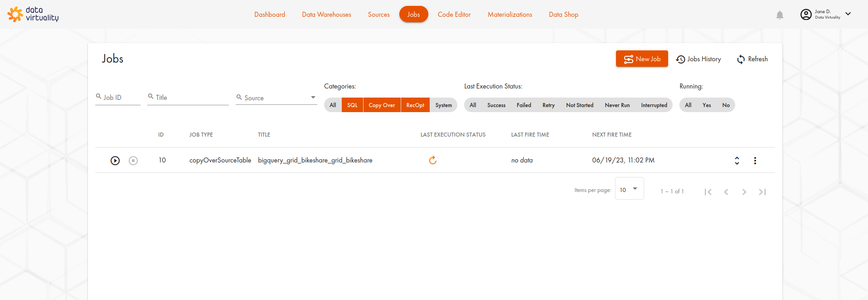
Task: Toggle the Copy Over category filter
Action: click(x=382, y=105)
